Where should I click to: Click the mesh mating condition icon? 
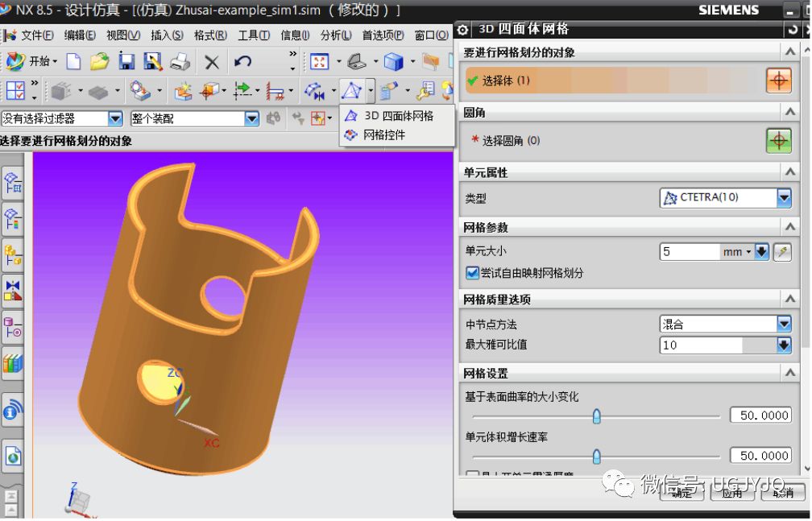point(314,91)
